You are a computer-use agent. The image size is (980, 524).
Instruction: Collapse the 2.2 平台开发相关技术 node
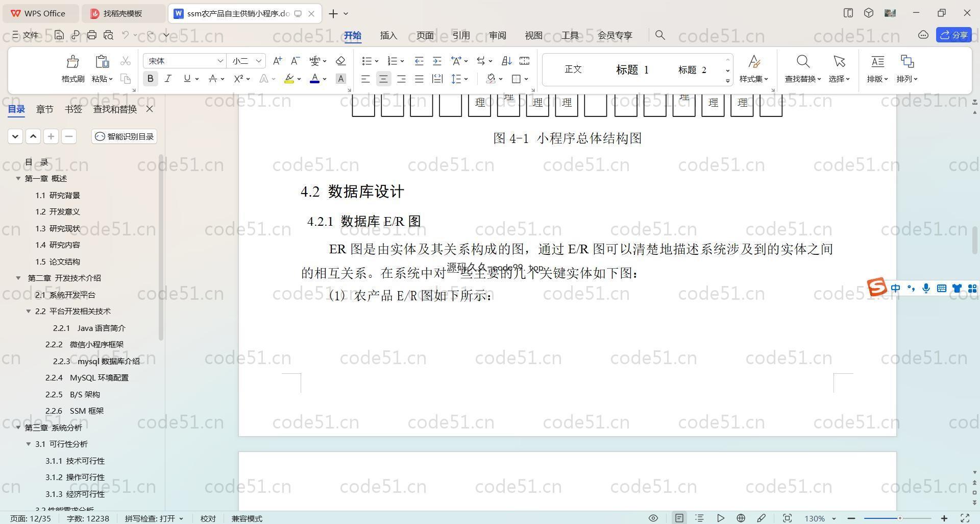(x=29, y=311)
